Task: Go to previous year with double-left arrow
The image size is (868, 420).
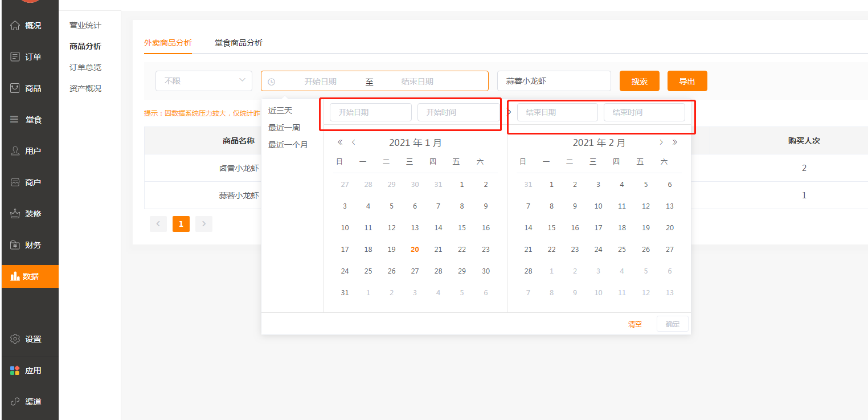Action: (340, 142)
